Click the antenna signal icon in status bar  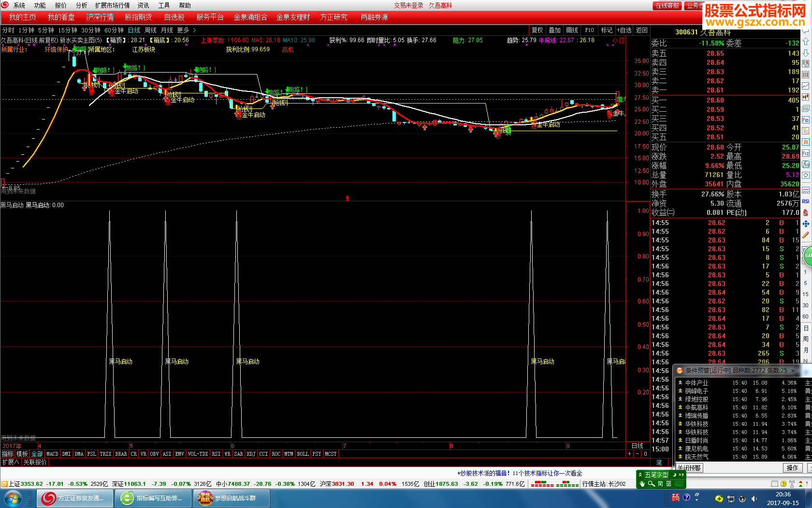[x=792, y=484]
